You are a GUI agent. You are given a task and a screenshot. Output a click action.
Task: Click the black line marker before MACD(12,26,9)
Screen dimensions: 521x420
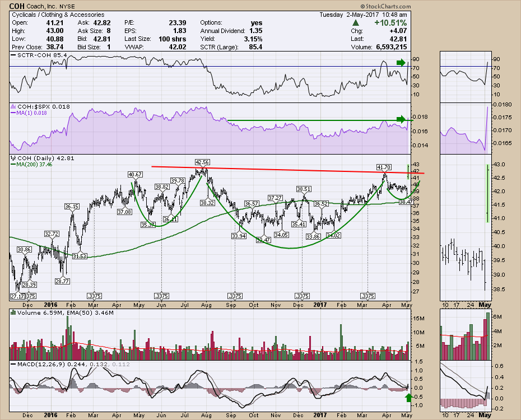(x=13, y=364)
